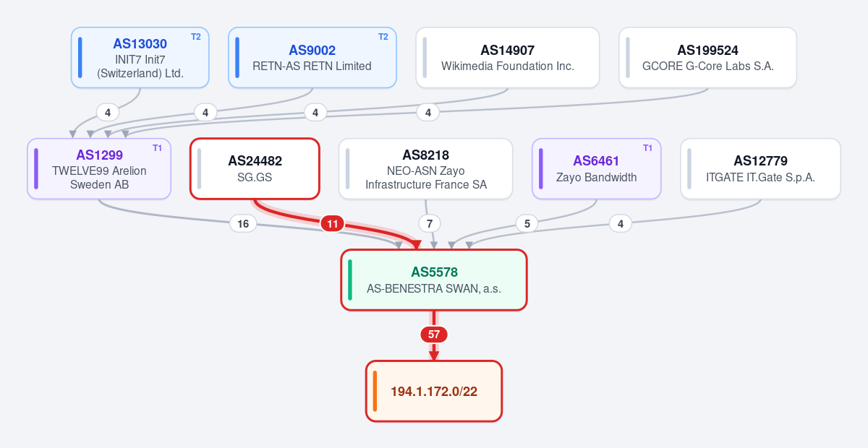Select the AS12779 ITGATE node
Screen dimensions: 868x448
761,168
